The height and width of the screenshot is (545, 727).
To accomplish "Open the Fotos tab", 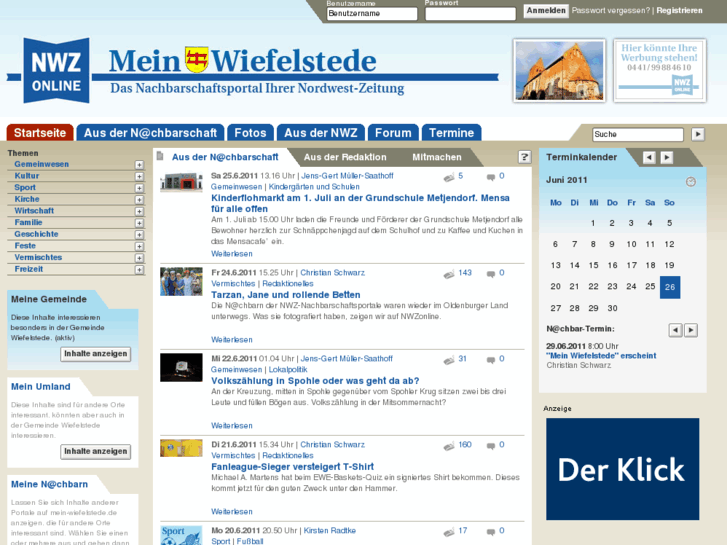I will coord(250,133).
